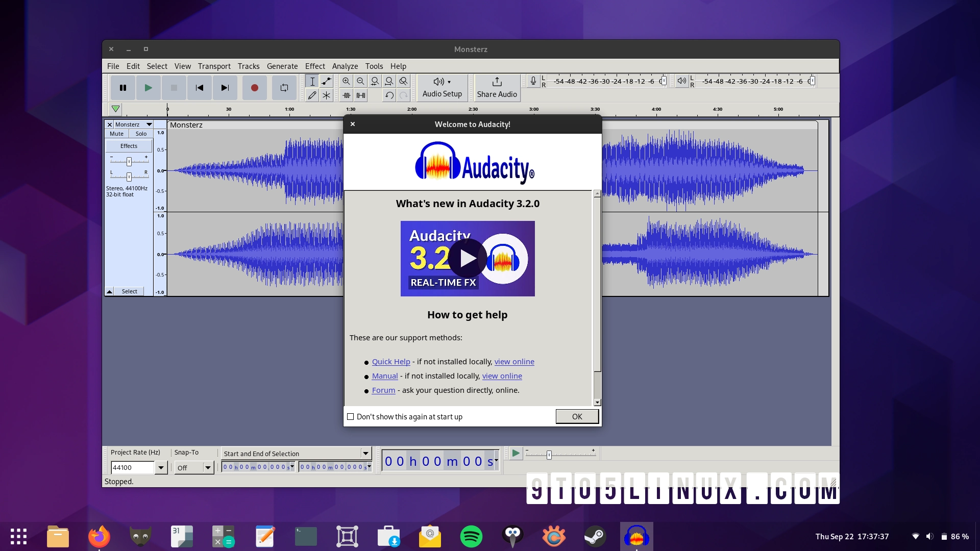Adjust the track gain slider

tap(129, 161)
